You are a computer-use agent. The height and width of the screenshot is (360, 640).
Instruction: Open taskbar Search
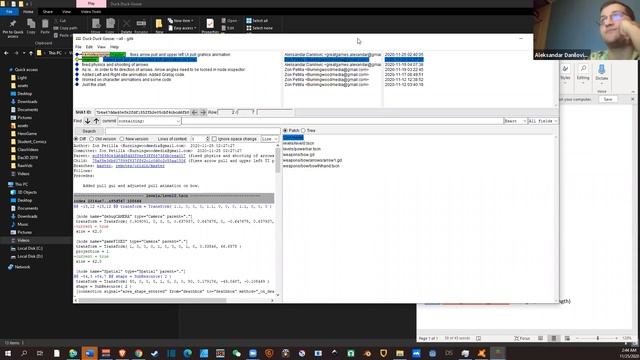24,353
